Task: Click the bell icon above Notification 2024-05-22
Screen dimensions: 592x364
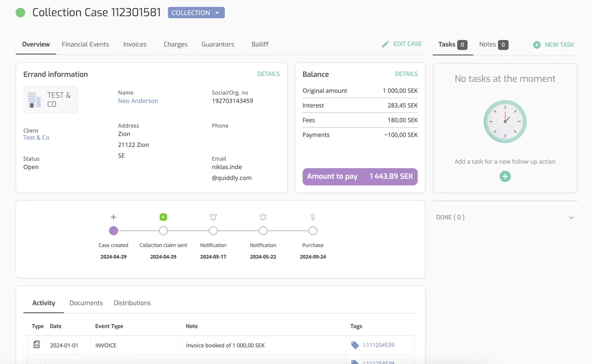Action: click(x=263, y=217)
